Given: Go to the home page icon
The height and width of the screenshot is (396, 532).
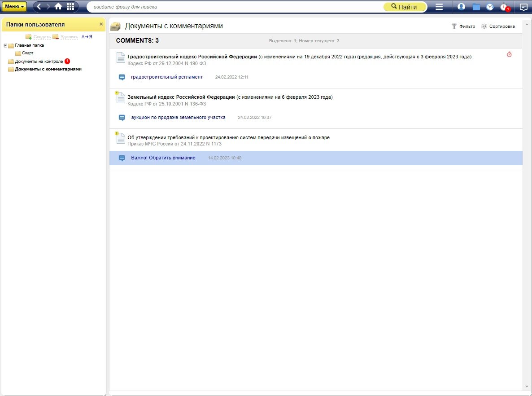Looking at the screenshot, I should (58, 6).
